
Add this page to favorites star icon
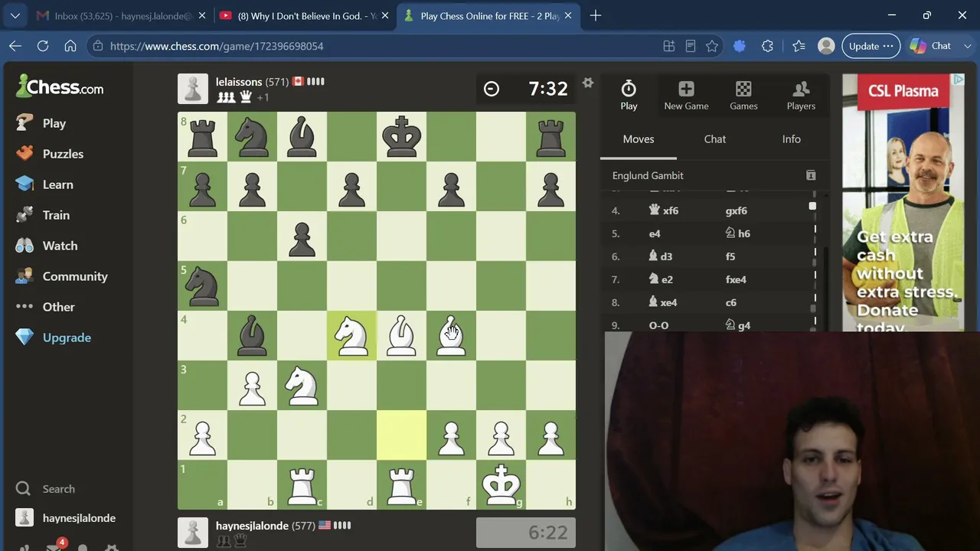tap(712, 46)
